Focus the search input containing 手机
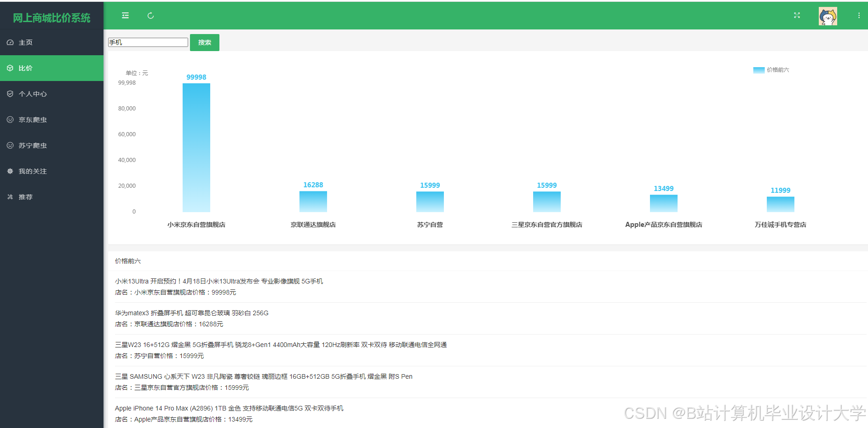 click(x=148, y=42)
